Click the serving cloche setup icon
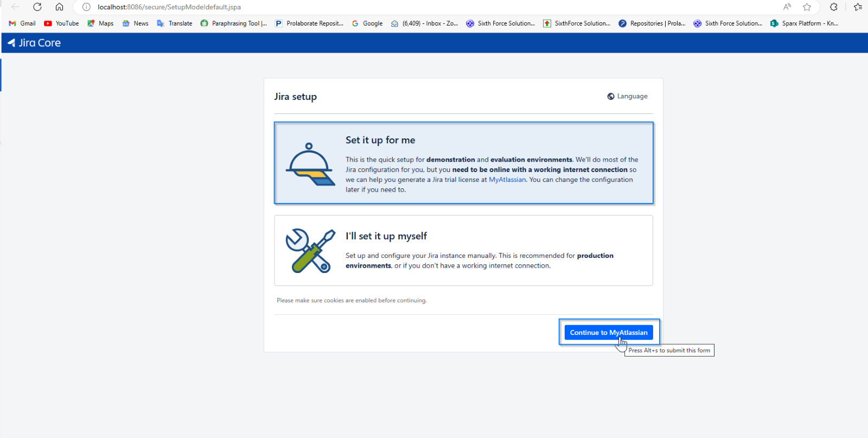Image resolution: width=868 pixels, height=438 pixels. click(310, 164)
